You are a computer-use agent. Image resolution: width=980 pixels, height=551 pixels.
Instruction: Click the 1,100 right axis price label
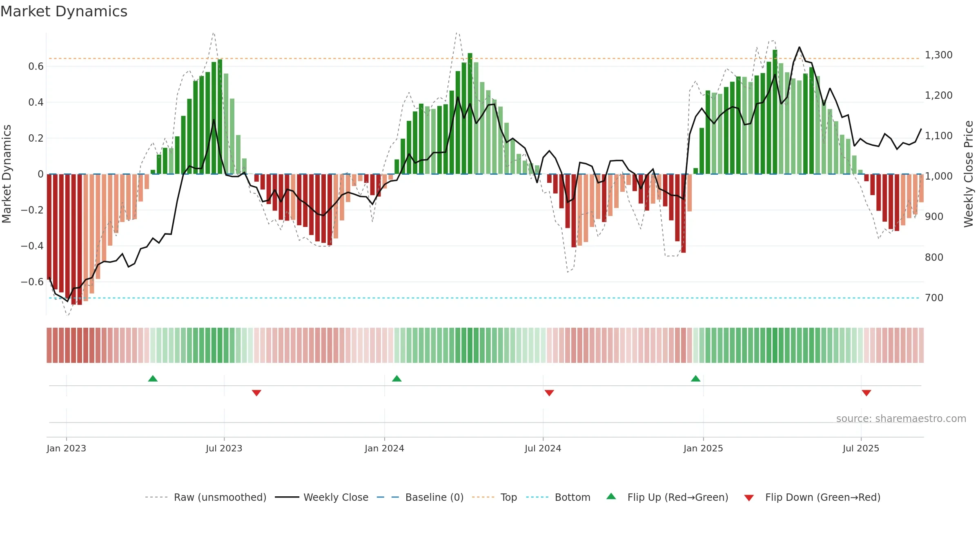pyautogui.click(x=939, y=136)
